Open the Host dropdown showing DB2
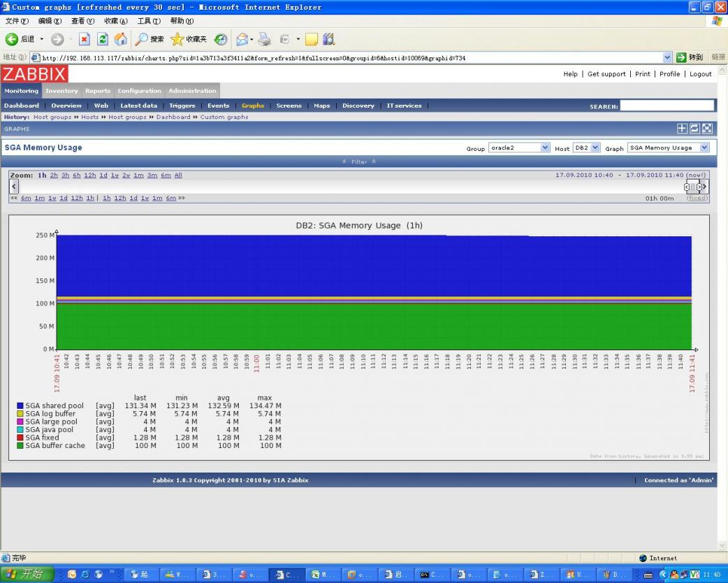This screenshot has width=728, height=583. pos(586,147)
